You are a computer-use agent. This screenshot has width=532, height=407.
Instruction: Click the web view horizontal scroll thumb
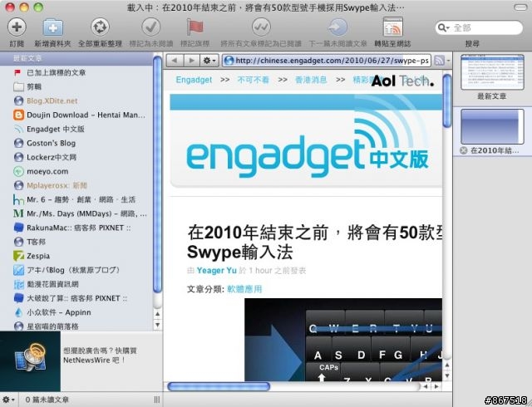click(219, 386)
